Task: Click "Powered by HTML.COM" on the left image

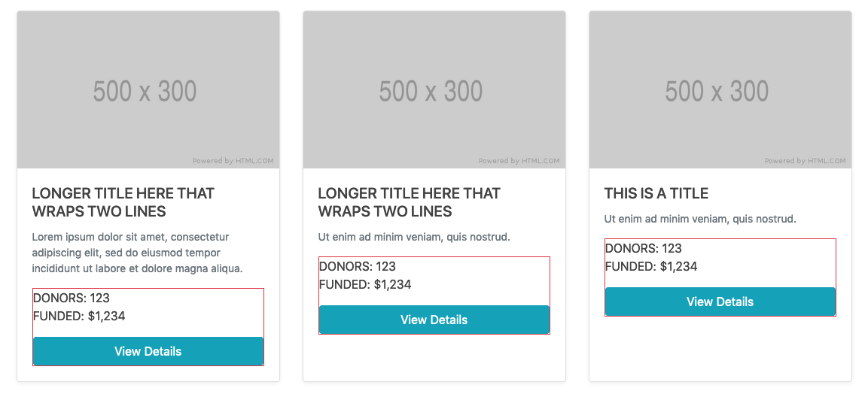Action: tap(233, 161)
